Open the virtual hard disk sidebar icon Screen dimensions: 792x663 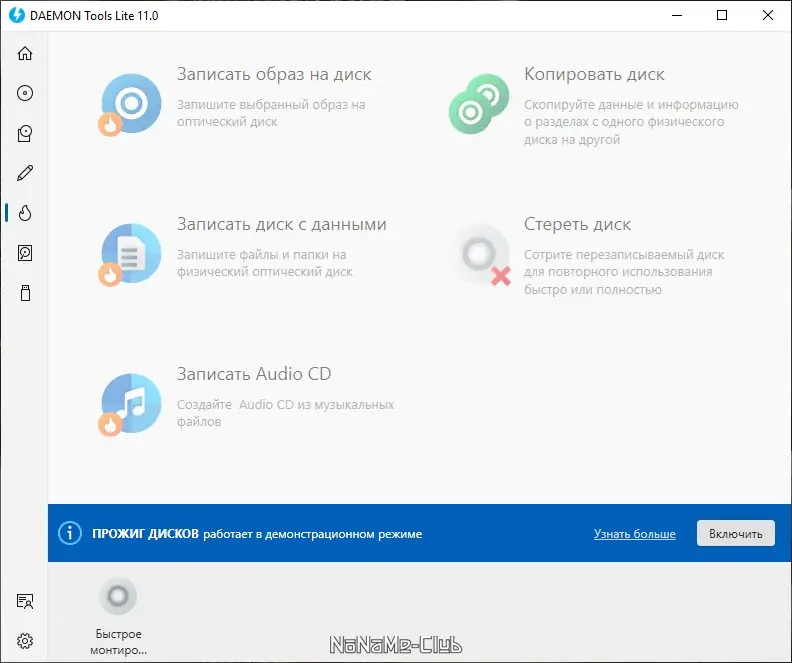pos(25,253)
